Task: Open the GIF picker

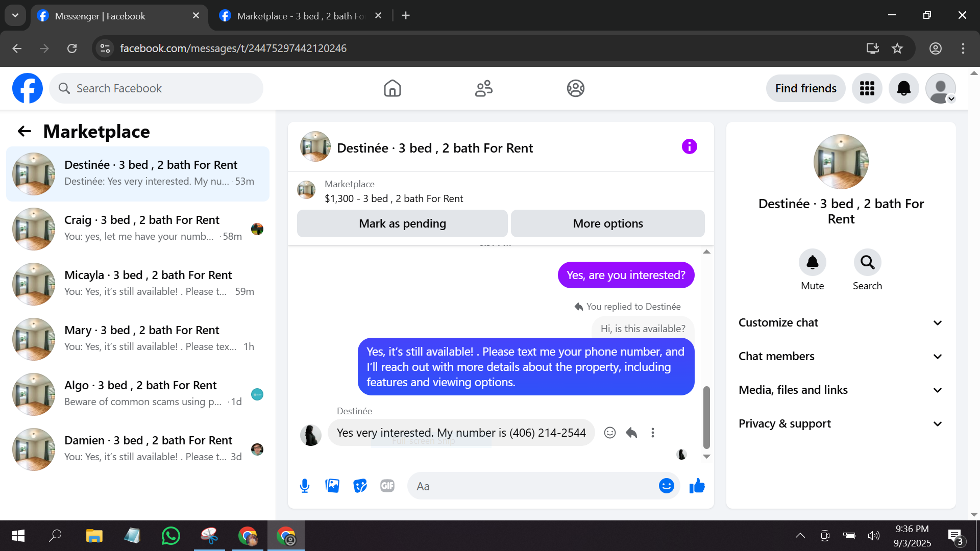Action: [x=387, y=486]
